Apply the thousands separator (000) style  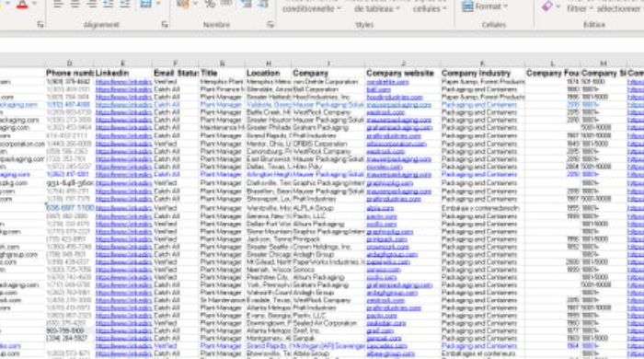(x=226, y=4)
